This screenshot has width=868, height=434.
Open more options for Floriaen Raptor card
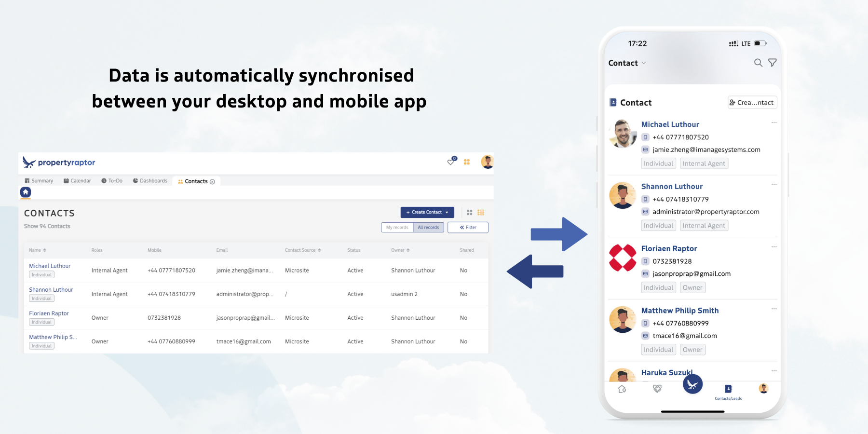774,247
